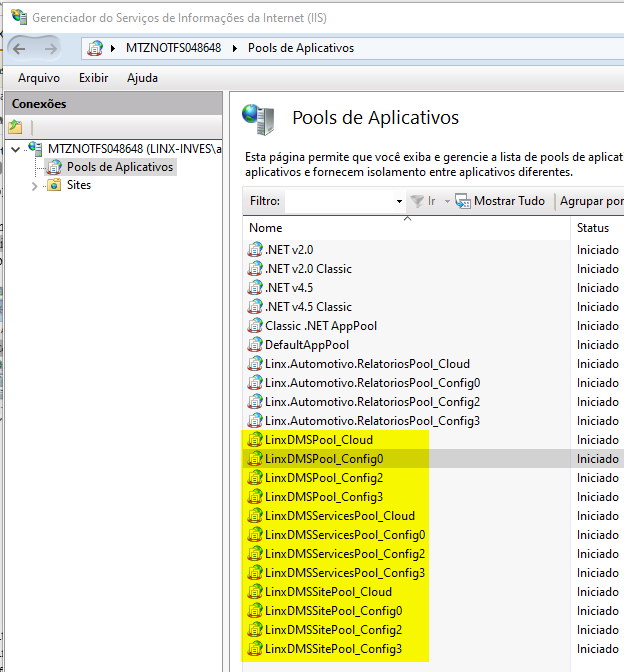
Task: Click icon of Linx.Automotivo.RelatoriosPool_Cloud
Action: click(255, 363)
